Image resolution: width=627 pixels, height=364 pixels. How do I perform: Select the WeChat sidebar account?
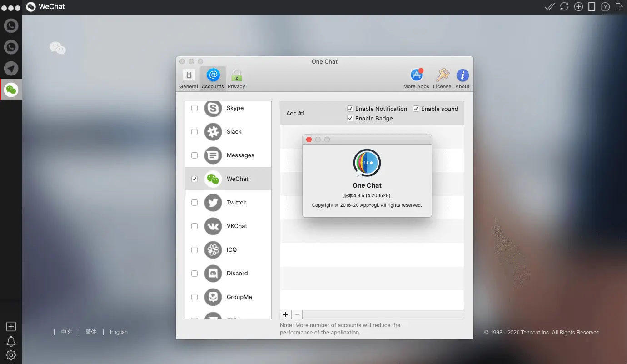(11, 90)
